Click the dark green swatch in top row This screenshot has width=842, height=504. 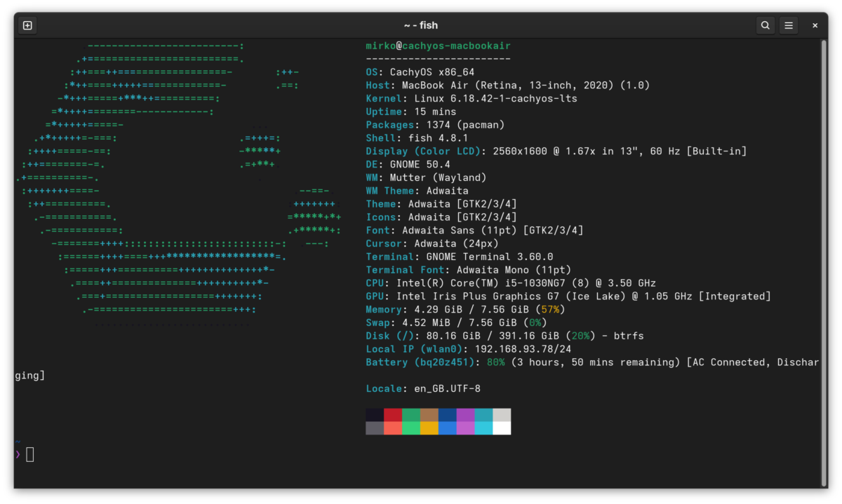click(411, 415)
